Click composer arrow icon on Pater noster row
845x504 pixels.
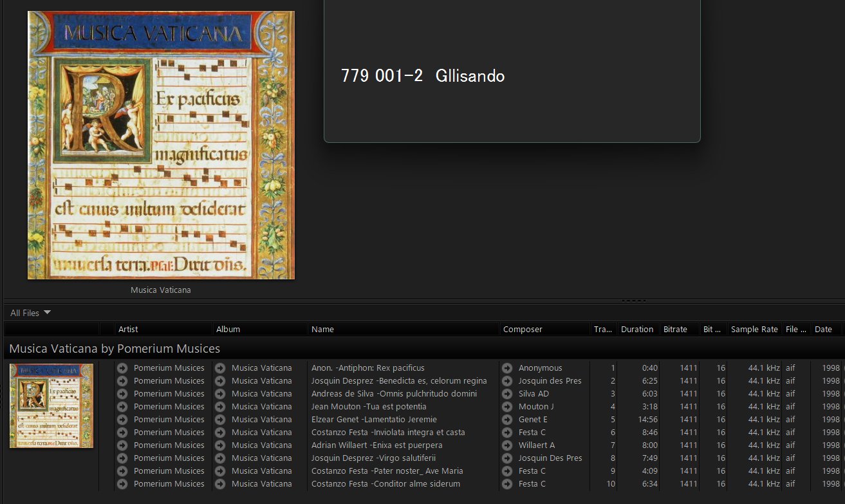(507, 471)
